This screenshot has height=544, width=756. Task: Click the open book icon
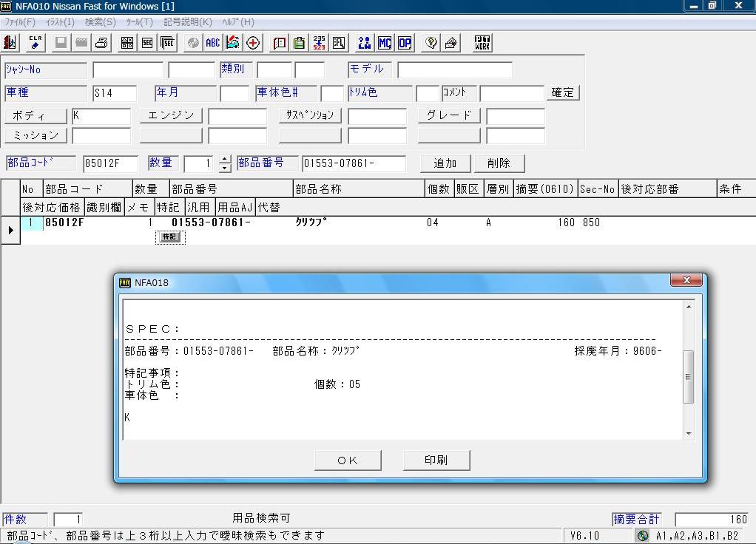click(x=279, y=43)
